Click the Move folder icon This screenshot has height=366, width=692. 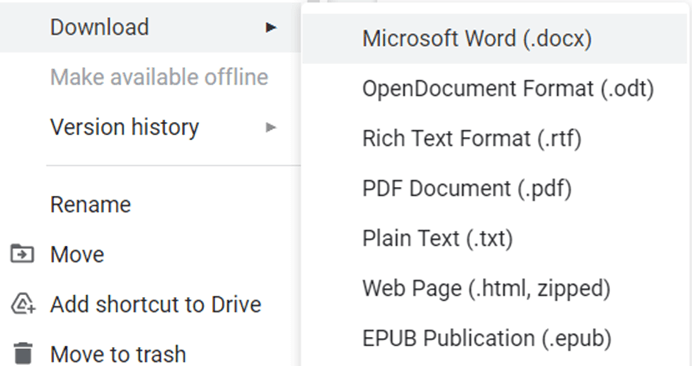(x=22, y=254)
